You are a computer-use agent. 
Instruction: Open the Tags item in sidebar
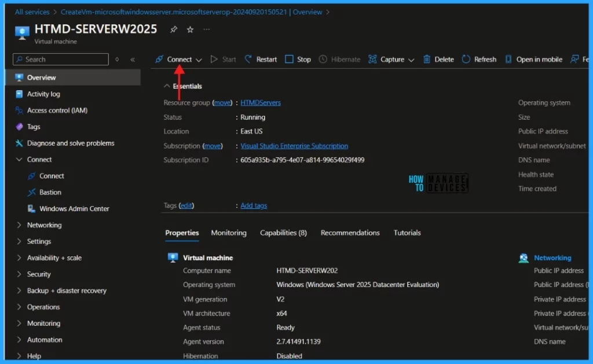(34, 127)
